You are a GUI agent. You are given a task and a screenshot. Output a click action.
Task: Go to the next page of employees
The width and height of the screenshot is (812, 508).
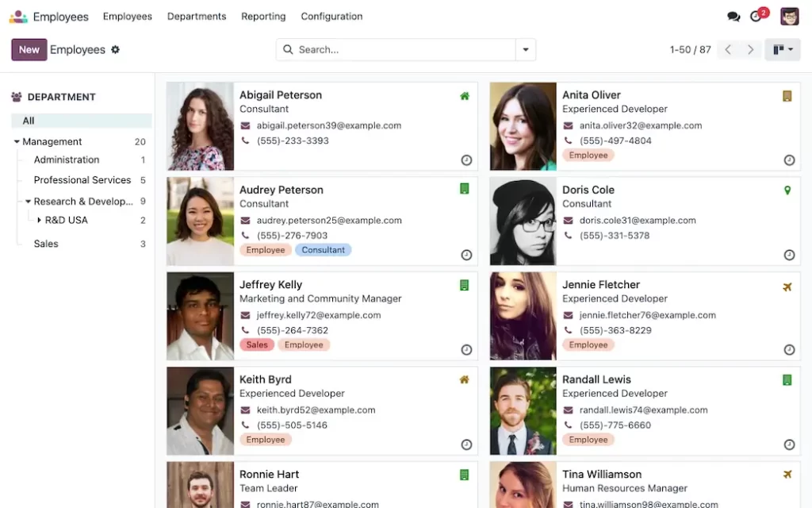[x=750, y=49]
